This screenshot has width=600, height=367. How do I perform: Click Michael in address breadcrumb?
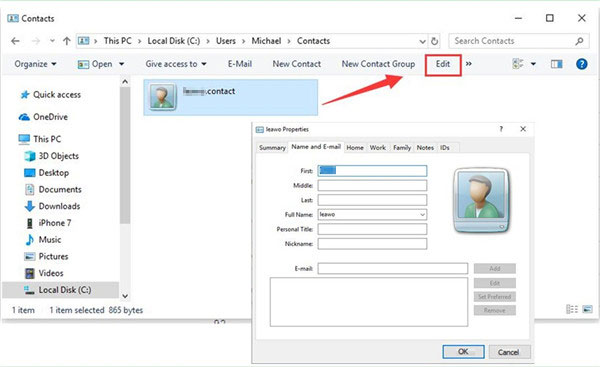tap(266, 41)
